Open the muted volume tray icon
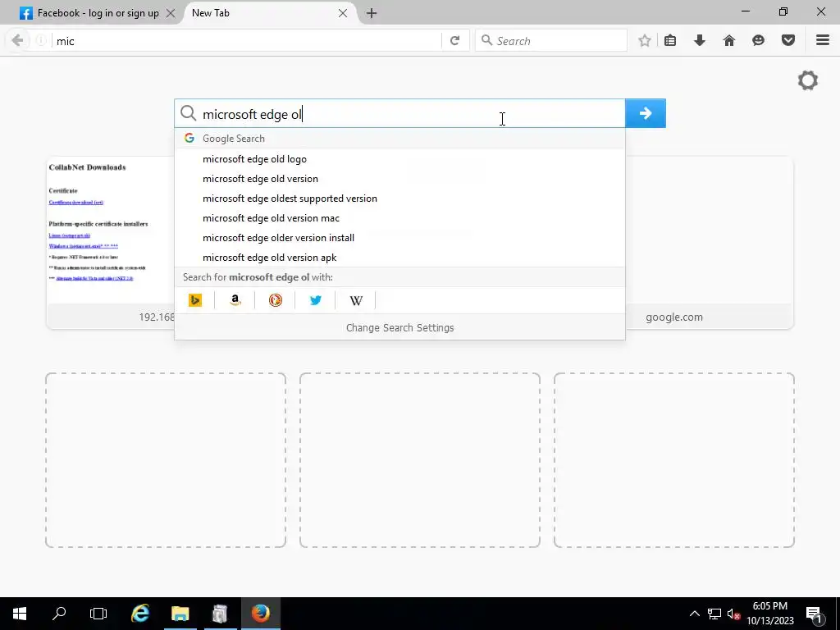The width and height of the screenshot is (840, 630). (x=733, y=614)
